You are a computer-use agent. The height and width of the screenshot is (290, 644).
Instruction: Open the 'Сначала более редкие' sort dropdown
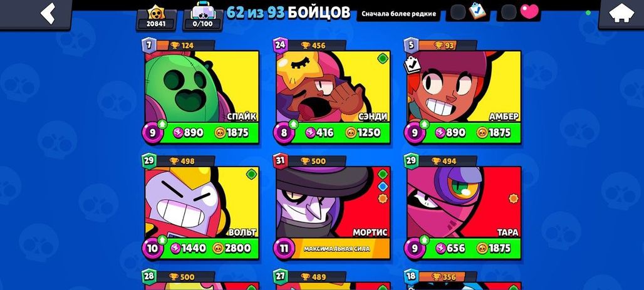[x=398, y=13]
